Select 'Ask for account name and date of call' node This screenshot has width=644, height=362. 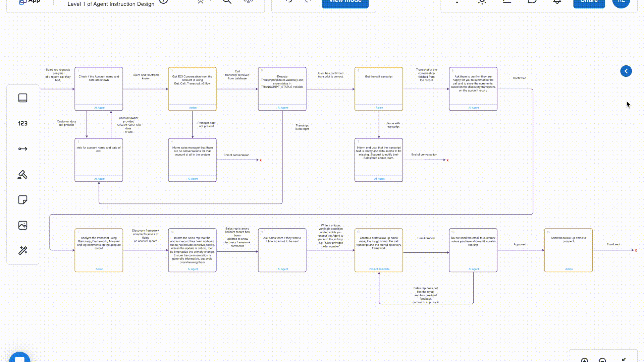pos(99,160)
